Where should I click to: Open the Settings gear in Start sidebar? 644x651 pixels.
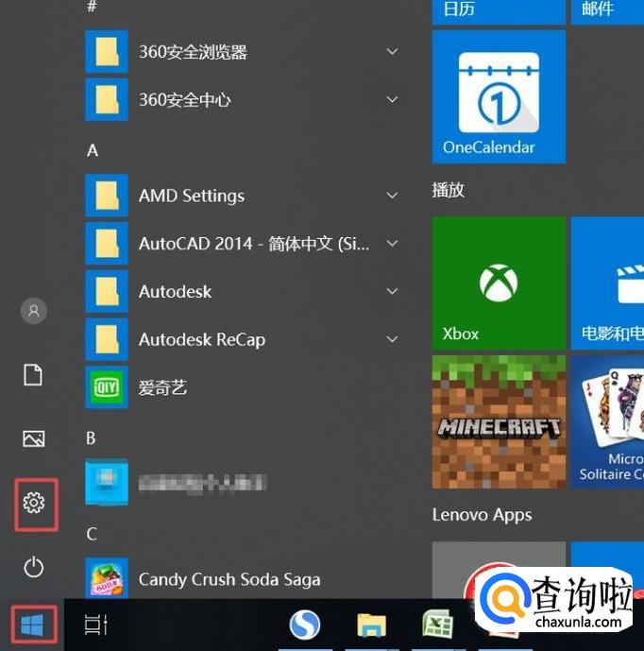[x=34, y=504]
